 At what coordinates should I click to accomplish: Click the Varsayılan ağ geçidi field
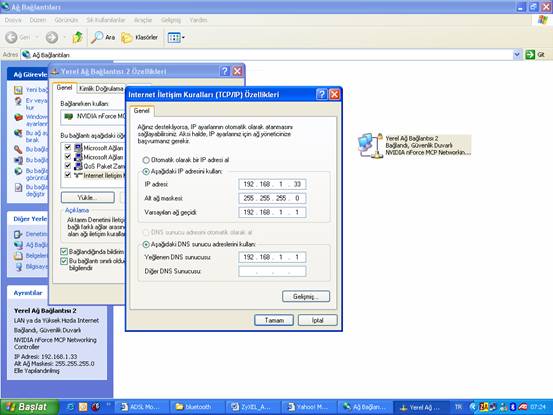click(x=272, y=212)
